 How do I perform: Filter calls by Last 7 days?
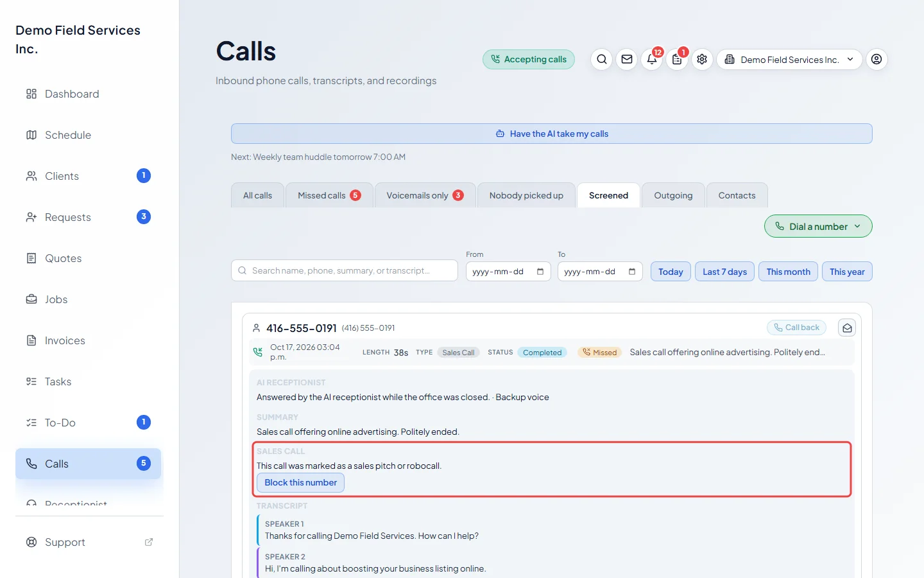pyautogui.click(x=724, y=272)
